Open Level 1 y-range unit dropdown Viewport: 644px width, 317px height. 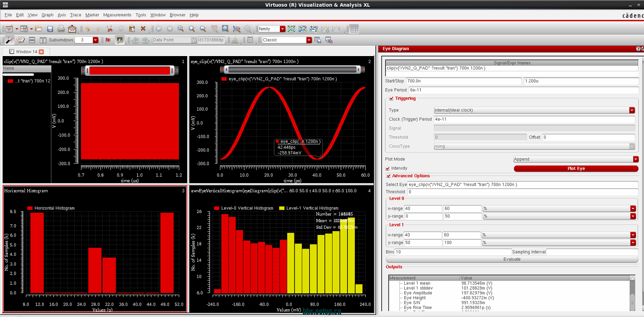coord(633,242)
